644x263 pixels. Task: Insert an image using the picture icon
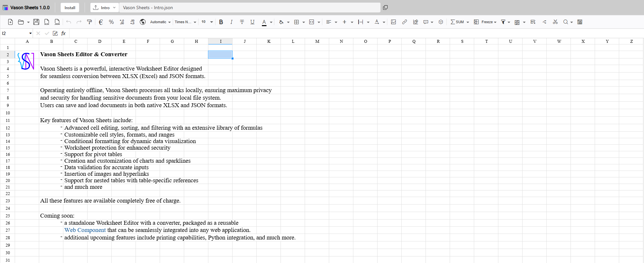[394, 22]
